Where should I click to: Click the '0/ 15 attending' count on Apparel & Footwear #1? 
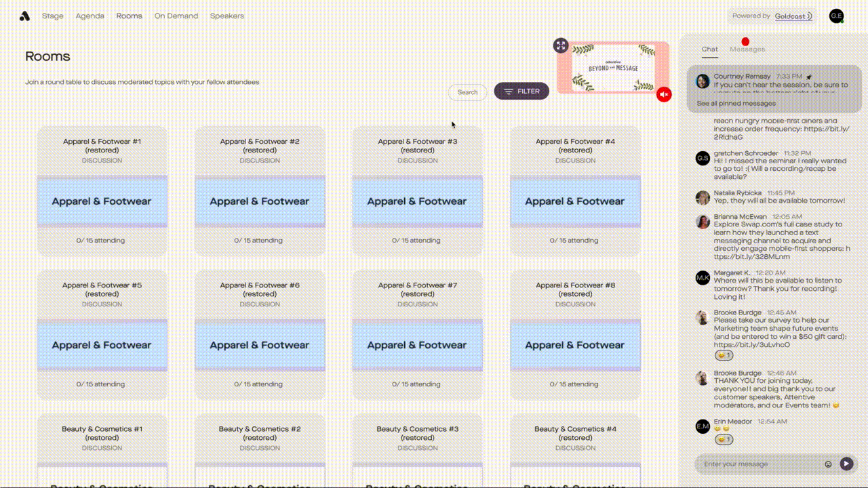pos(100,241)
